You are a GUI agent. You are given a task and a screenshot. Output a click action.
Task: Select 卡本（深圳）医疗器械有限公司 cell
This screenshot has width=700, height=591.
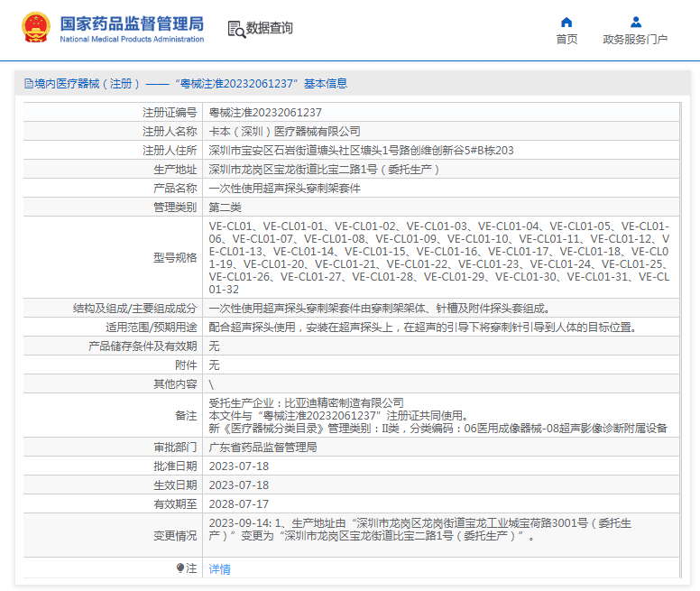(x=284, y=131)
